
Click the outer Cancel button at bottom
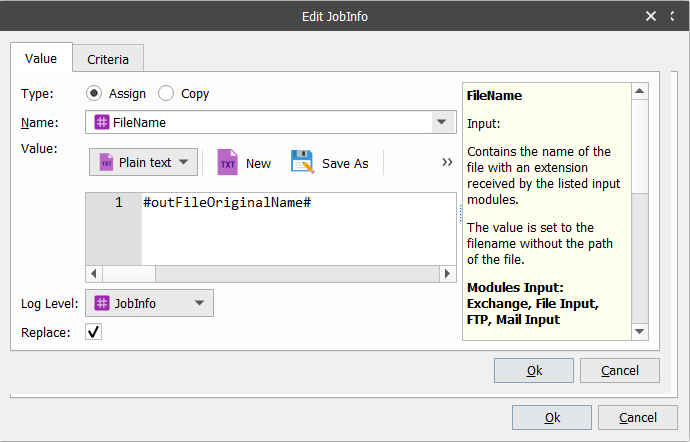pyautogui.click(x=638, y=417)
